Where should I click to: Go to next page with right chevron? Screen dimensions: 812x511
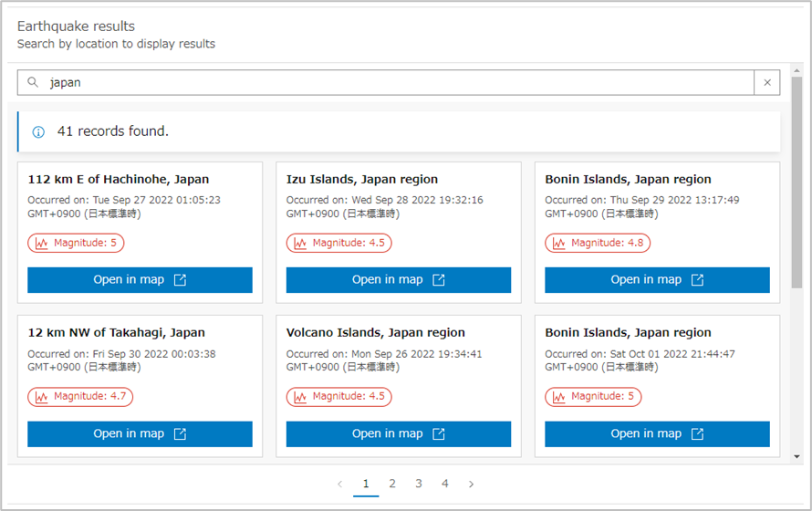click(471, 484)
